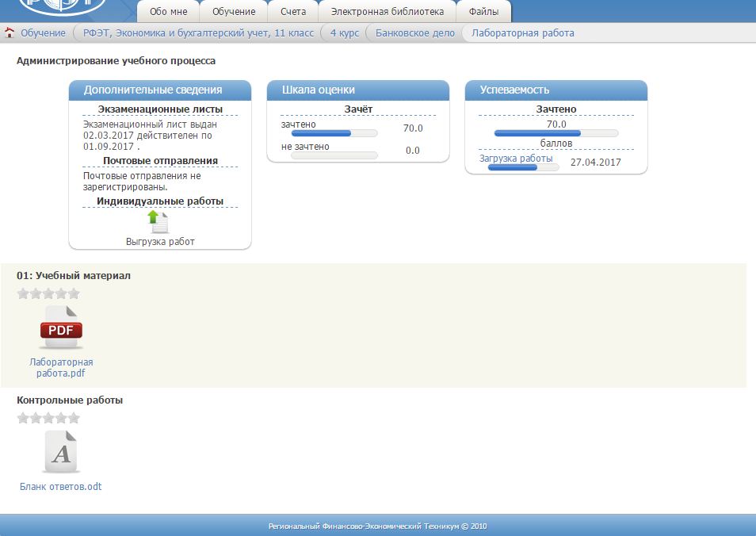Open the ODT document icon
The image size is (756, 536).
coord(61,453)
